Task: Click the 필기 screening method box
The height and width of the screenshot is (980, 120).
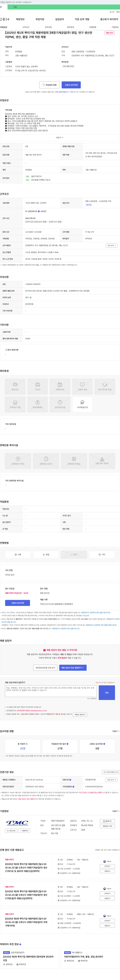Action: point(74,555)
